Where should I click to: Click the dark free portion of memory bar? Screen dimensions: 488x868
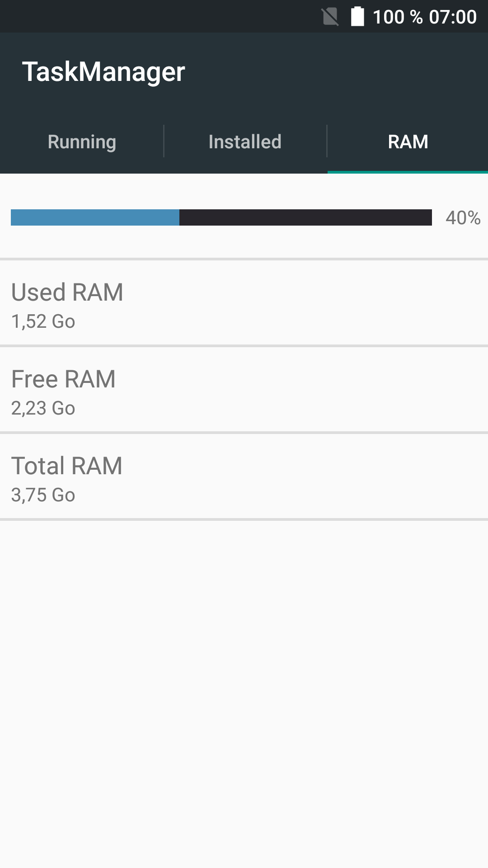pos(305,217)
